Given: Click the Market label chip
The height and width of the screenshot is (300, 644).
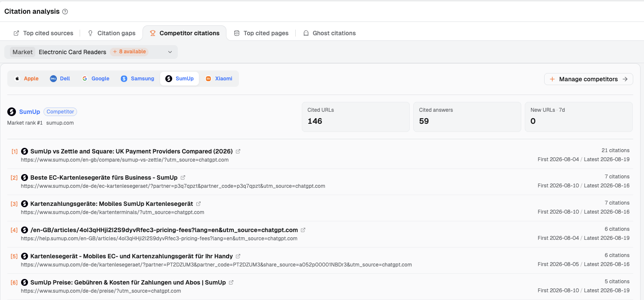Looking at the screenshot, I should pos(22,52).
